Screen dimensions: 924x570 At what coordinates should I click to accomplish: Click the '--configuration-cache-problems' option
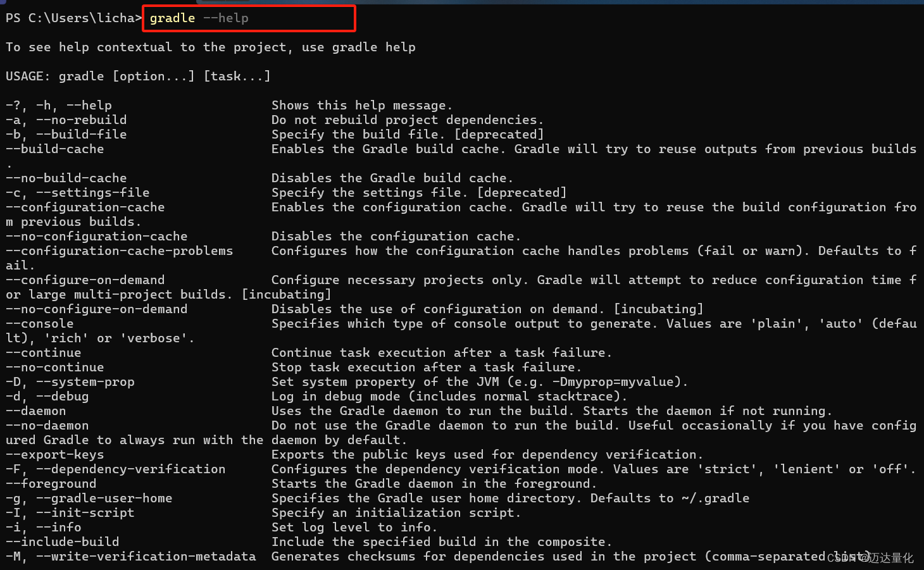[120, 251]
